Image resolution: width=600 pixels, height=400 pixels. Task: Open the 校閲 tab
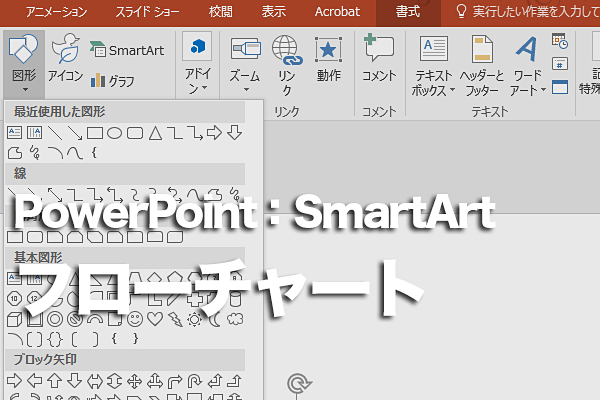tap(220, 11)
